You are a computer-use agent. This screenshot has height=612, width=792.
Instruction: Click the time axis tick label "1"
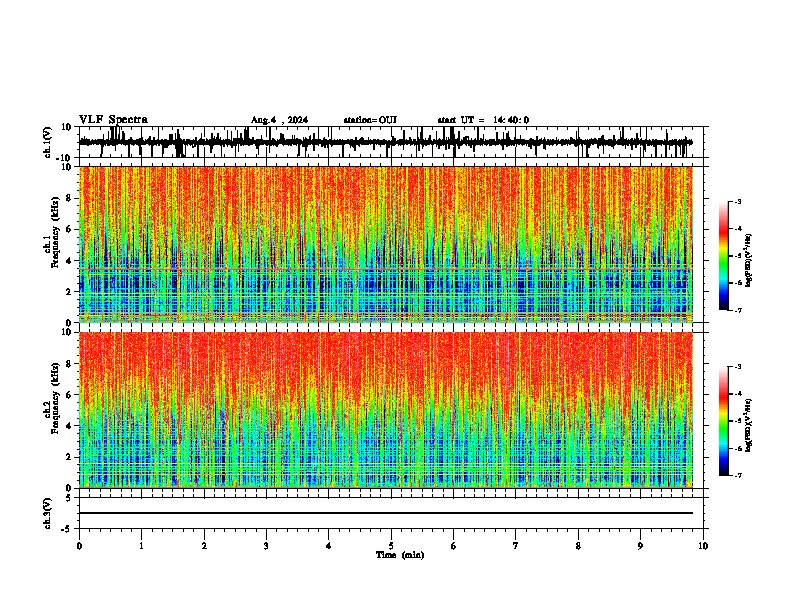pos(141,546)
